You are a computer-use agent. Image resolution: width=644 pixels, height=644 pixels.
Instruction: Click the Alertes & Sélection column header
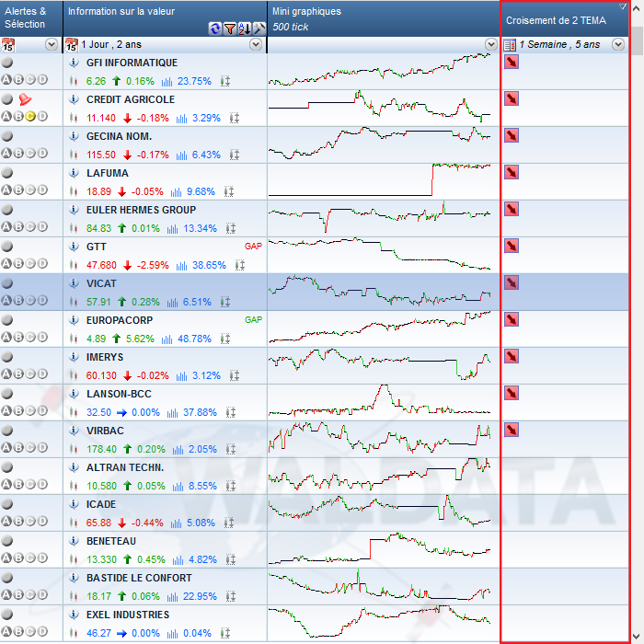click(x=25, y=17)
